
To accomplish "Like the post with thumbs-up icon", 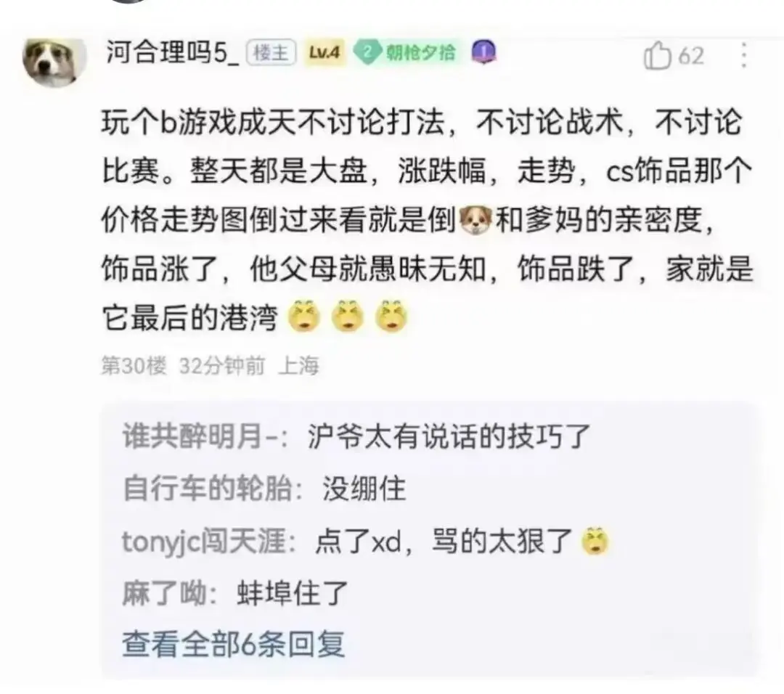I will click(656, 55).
